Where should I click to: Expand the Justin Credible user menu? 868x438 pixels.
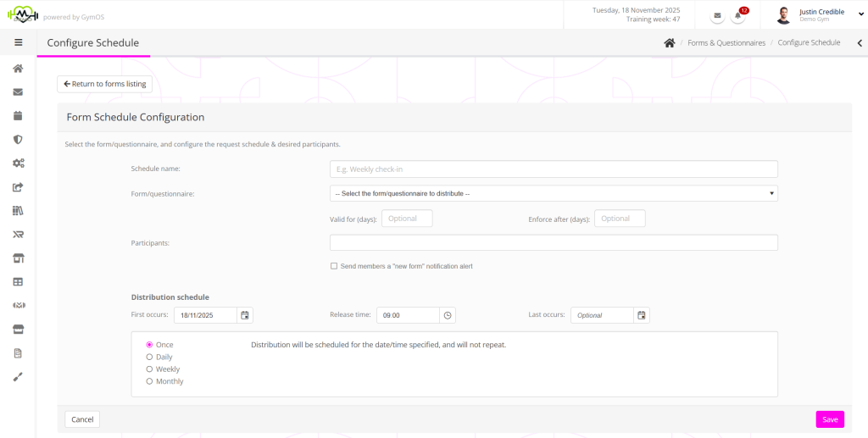click(x=861, y=14)
